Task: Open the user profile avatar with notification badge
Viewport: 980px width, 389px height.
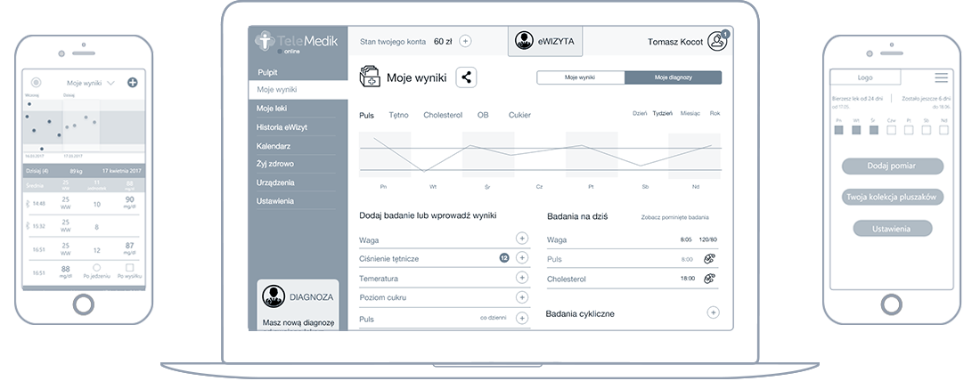Action: pos(717,41)
